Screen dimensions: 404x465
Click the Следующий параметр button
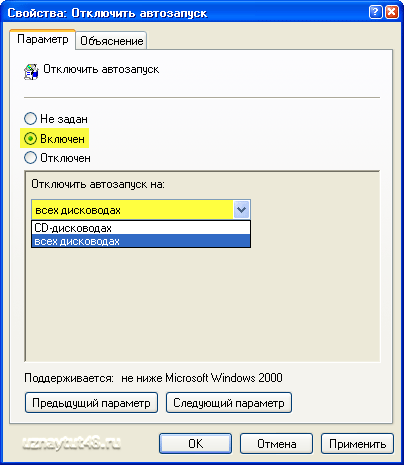pyautogui.click(x=229, y=403)
